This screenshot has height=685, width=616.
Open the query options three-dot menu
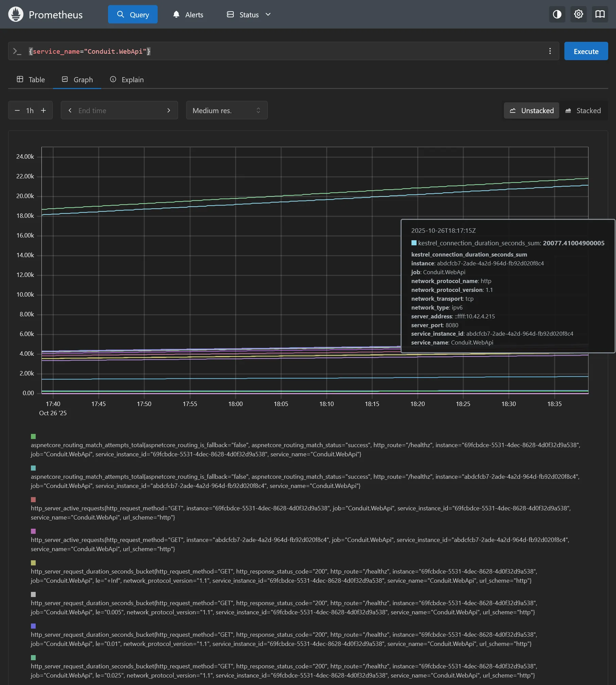coord(550,51)
